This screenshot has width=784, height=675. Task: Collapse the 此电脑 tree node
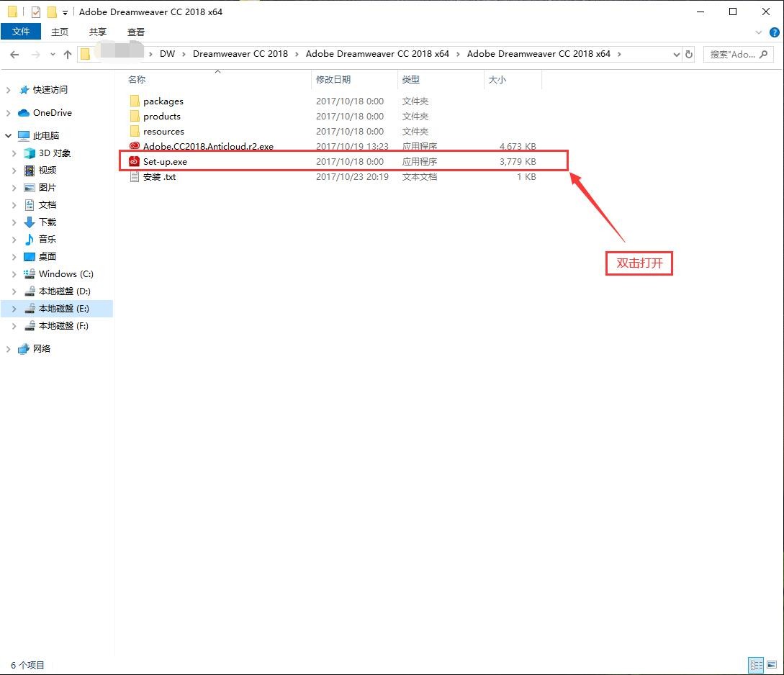[8, 135]
